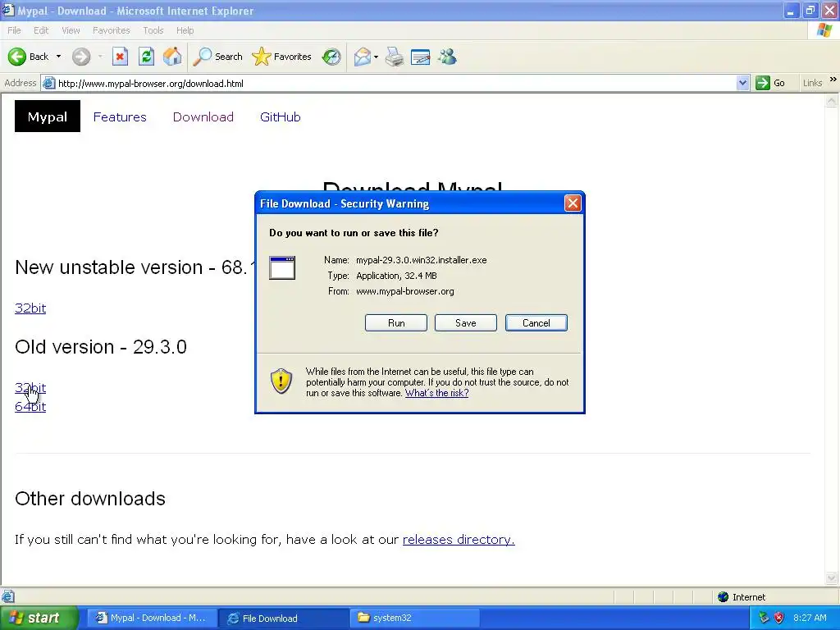
Task: Click Cancel in the File Download dialog
Action: point(536,323)
